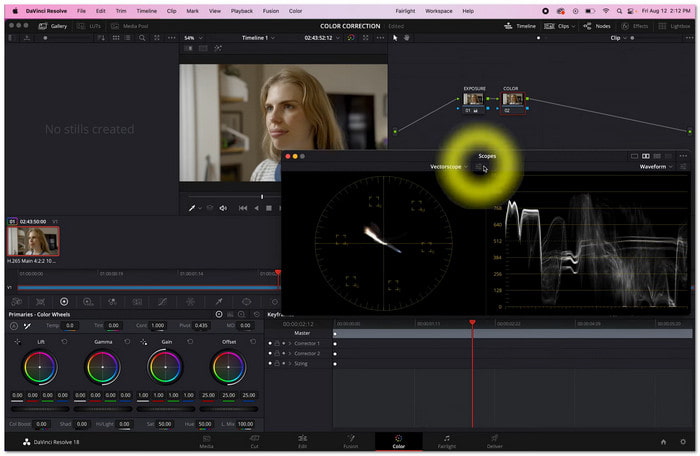The image size is (700, 456).
Task: Switch to the Fairlight page tab
Action: point(446,441)
